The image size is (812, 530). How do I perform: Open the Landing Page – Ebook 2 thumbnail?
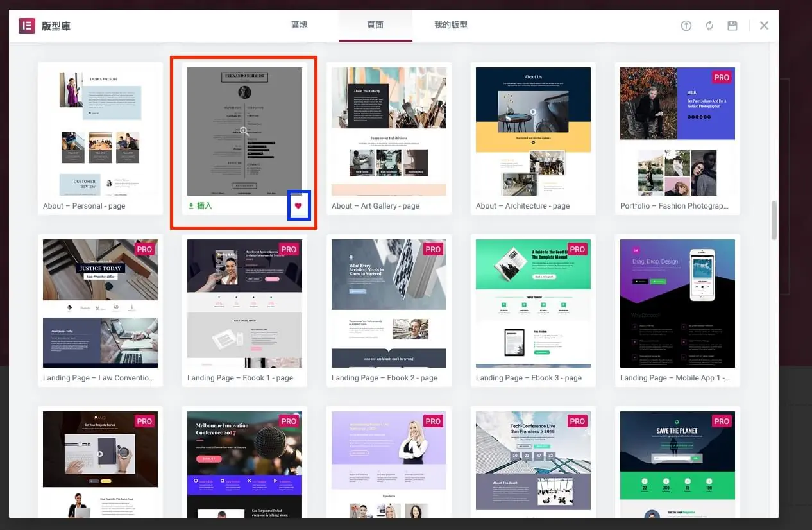coord(389,303)
